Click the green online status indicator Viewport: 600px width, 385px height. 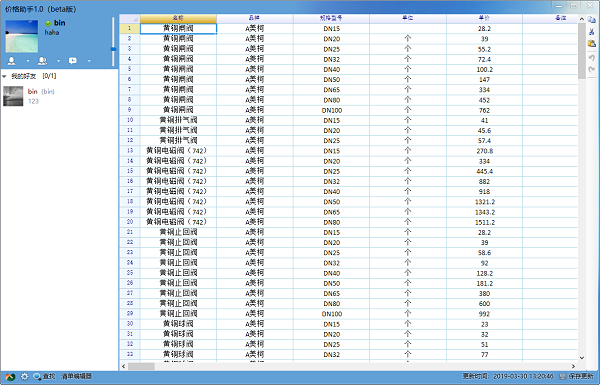(48, 24)
